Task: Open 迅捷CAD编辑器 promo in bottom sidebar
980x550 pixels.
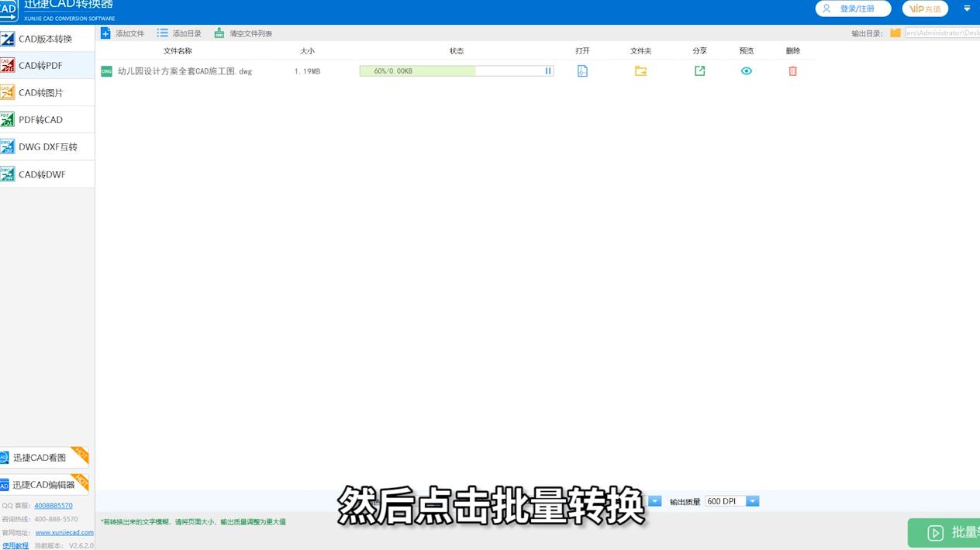Action: click(x=45, y=483)
